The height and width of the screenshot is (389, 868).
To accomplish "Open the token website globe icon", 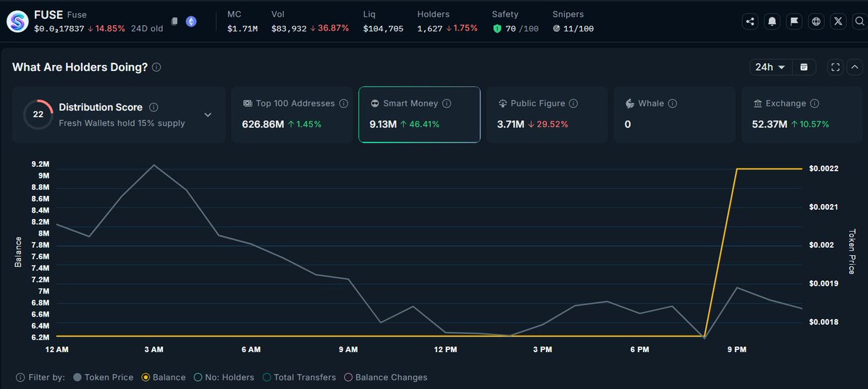I will pos(816,22).
